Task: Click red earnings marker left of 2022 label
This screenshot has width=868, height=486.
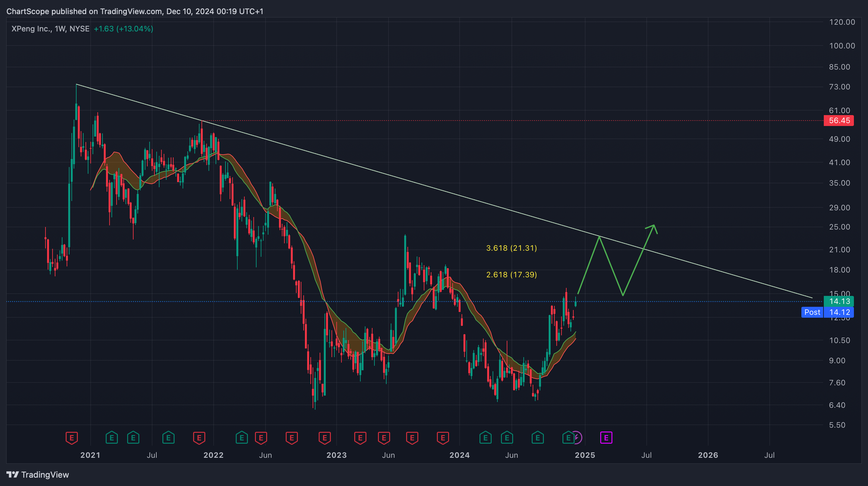Action: (x=199, y=438)
